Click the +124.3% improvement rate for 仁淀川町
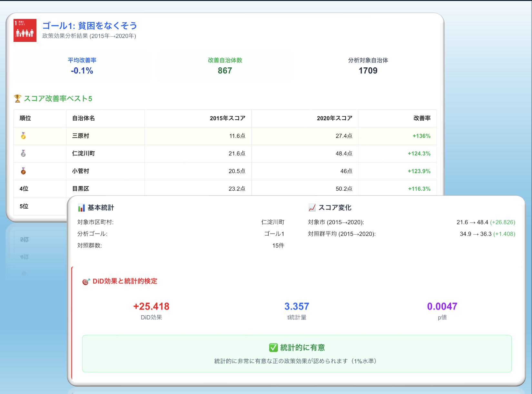This screenshot has width=532, height=394. 419,153
